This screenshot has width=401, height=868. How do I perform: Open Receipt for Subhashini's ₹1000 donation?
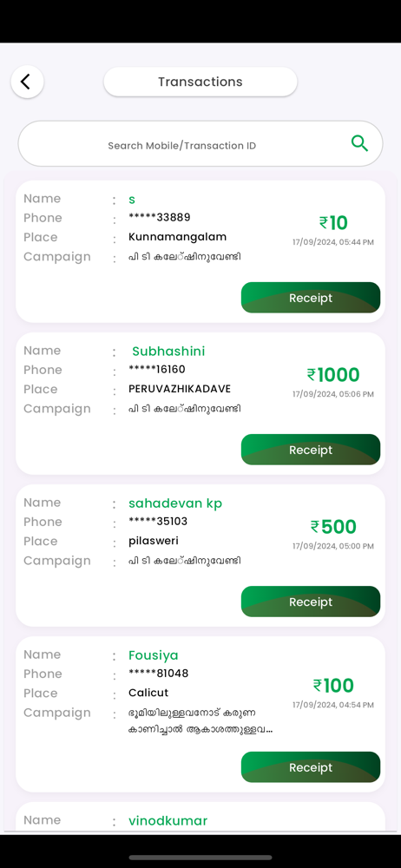tap(311, 450)
